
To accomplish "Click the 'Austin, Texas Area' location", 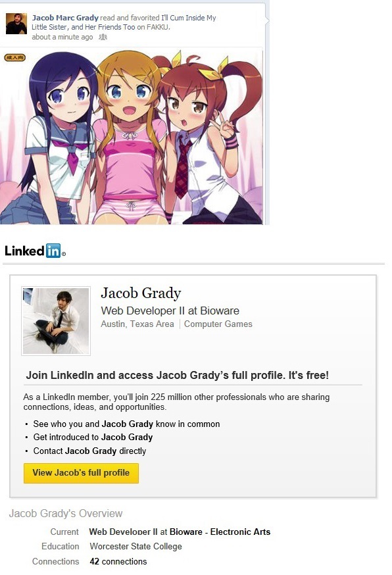I will [x=137, y=324].
